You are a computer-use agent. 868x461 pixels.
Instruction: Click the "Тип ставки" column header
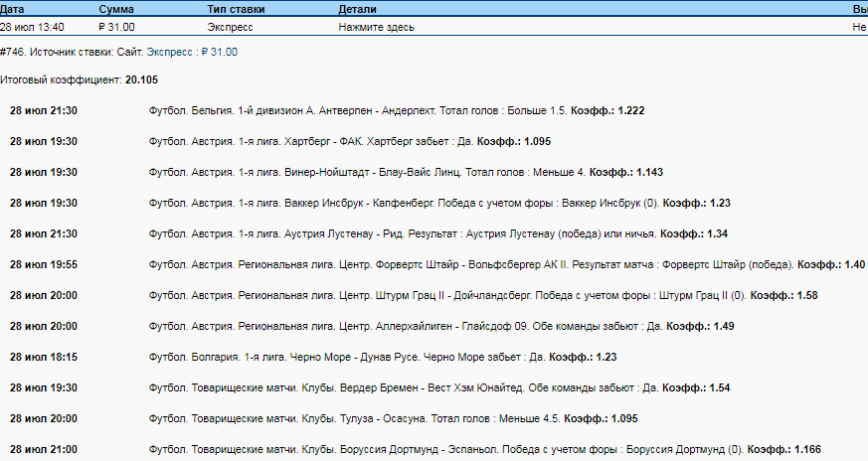237,8
